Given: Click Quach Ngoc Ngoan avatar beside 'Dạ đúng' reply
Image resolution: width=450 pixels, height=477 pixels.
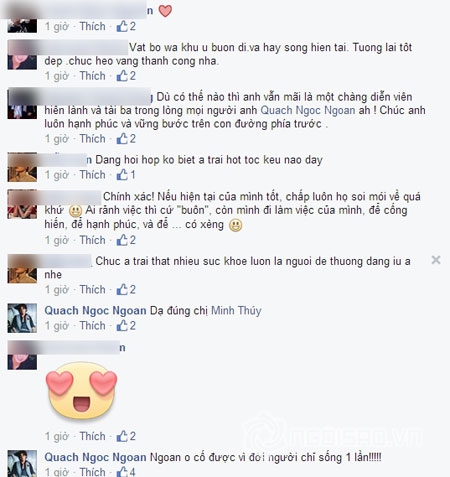Looking at the screenshot, I should pyautogui.click(x=22, y=318).
